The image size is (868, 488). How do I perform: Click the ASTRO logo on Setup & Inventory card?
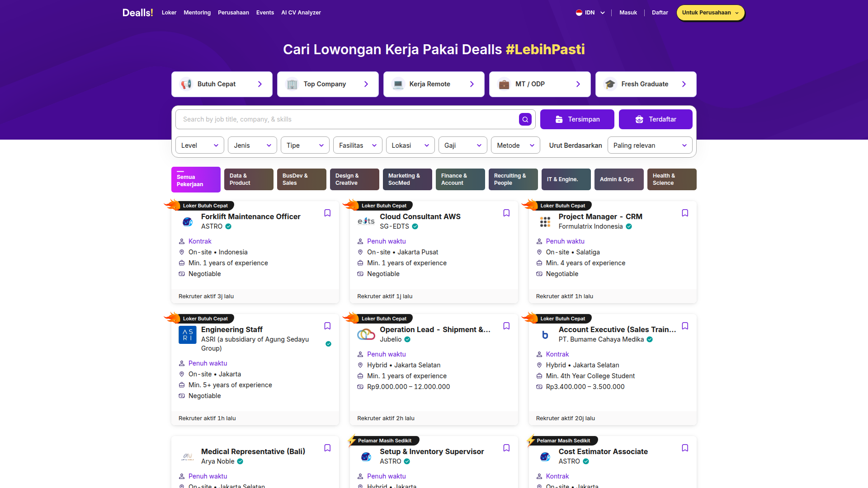pos(366,456)
